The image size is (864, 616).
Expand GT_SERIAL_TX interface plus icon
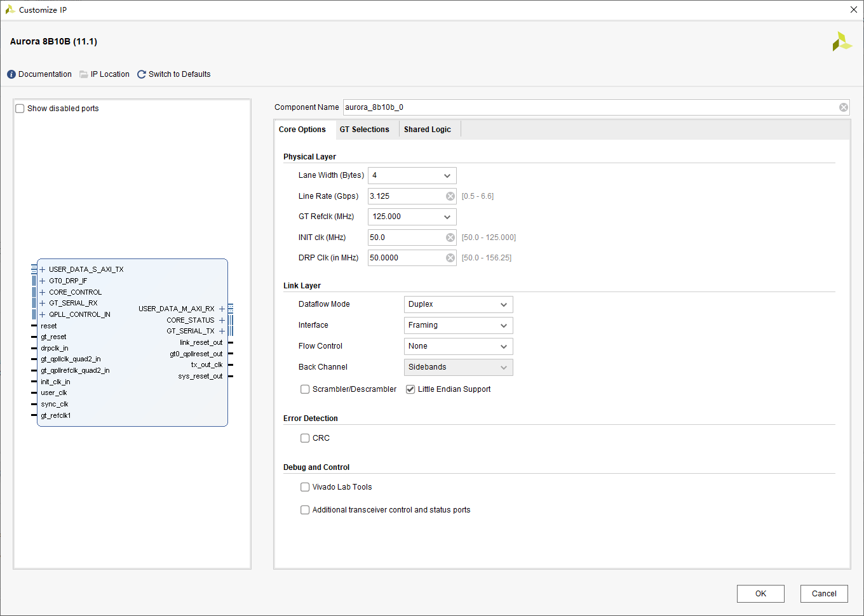pyautogui.click(x=222, y=331)
